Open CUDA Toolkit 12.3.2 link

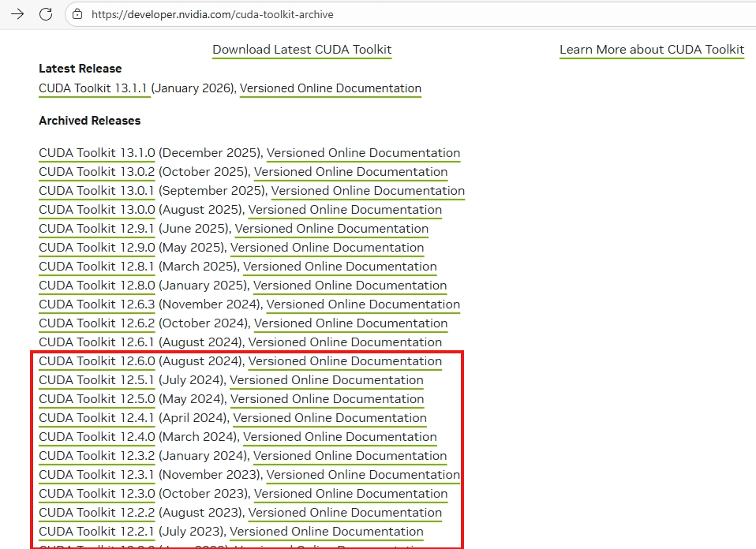coord(97,455)
